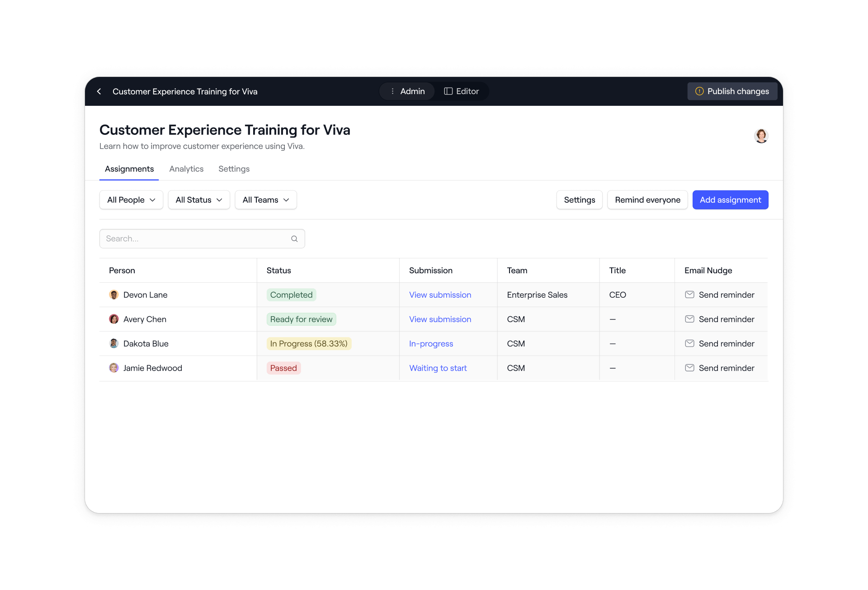Click the back arrow in header
Image resolution: width=868 pixels, height=590 pixels.
click(x=99, y=91)
